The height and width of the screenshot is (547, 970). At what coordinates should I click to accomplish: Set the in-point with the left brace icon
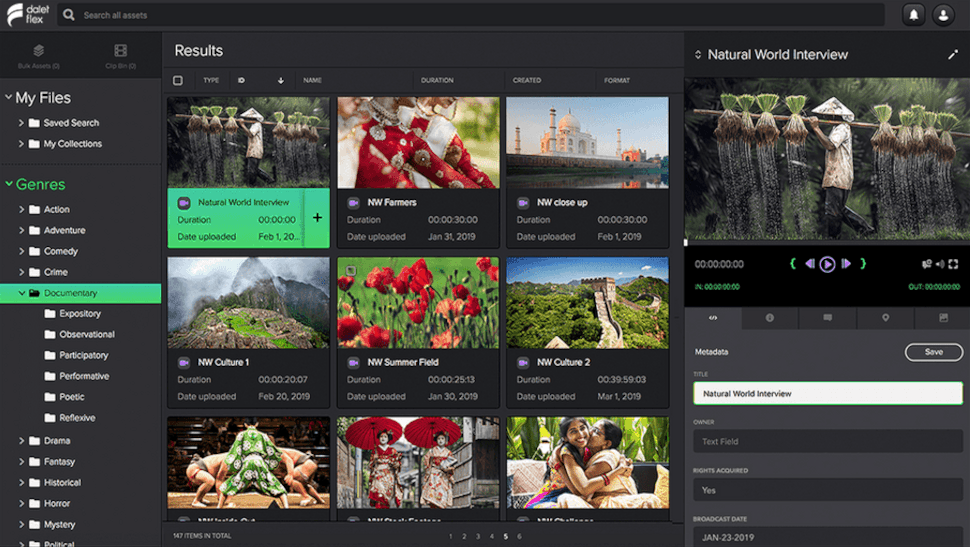[793, 264]
